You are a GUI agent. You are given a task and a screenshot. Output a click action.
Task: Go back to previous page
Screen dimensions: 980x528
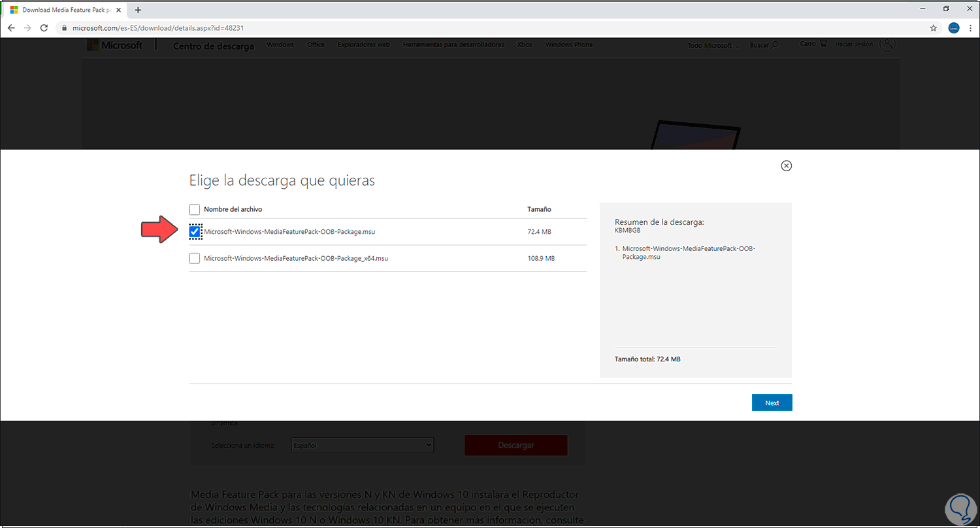(11, 28)
